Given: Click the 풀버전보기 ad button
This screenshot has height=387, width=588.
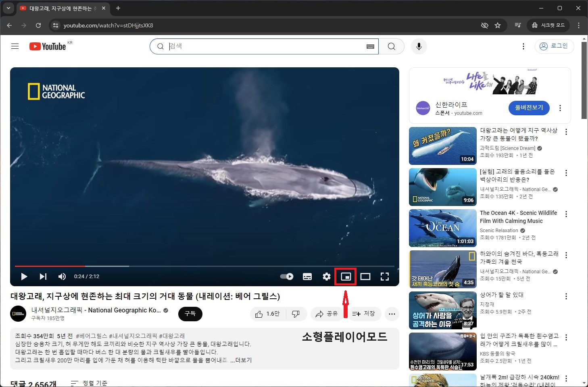Looking at the screenshot, I should tap(529, 108).
